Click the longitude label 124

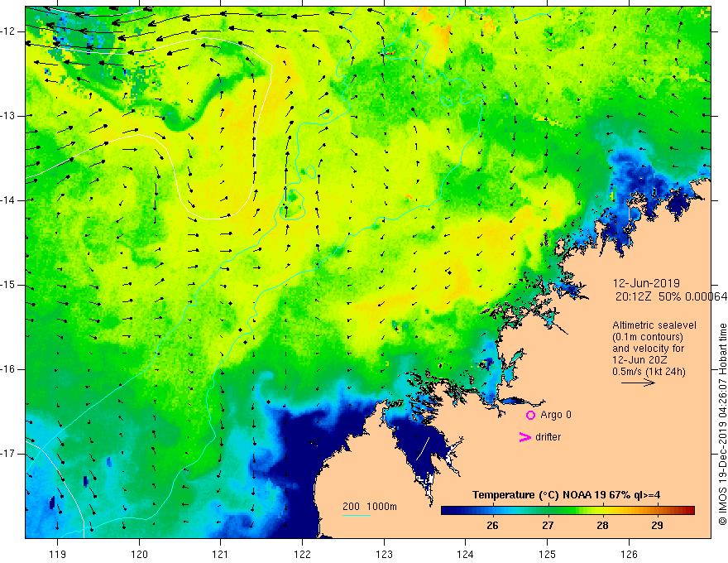[x=466, y=554]
